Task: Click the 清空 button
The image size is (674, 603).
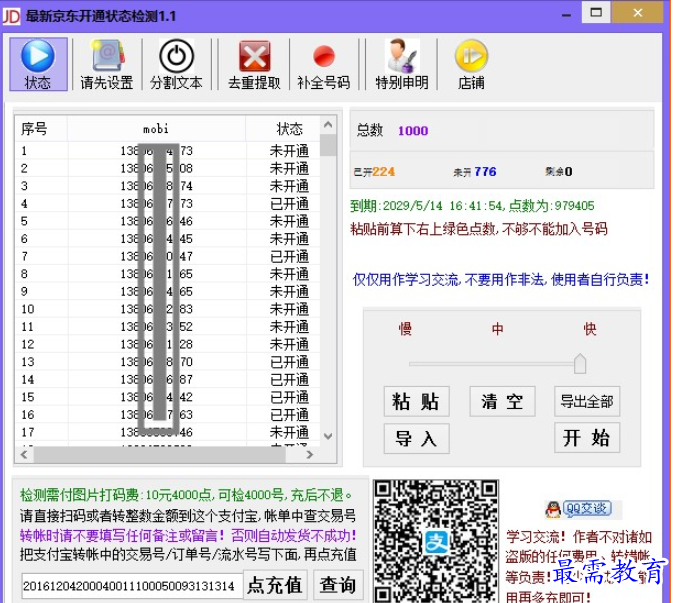Action: (x=502, y=401)
